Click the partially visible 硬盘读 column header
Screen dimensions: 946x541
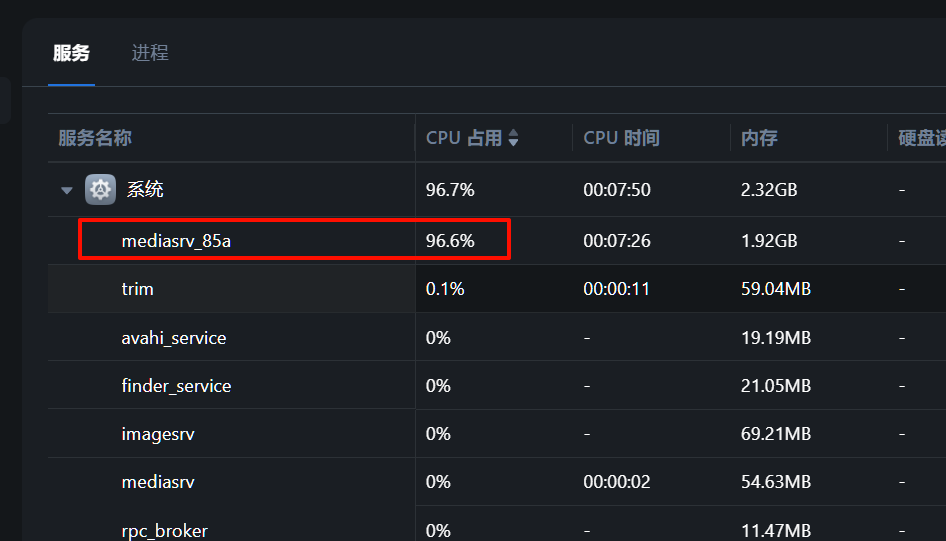pos(920,139)
